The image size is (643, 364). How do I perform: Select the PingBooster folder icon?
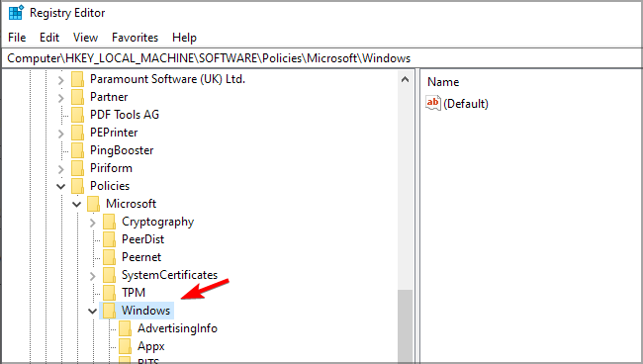(77, 150)
